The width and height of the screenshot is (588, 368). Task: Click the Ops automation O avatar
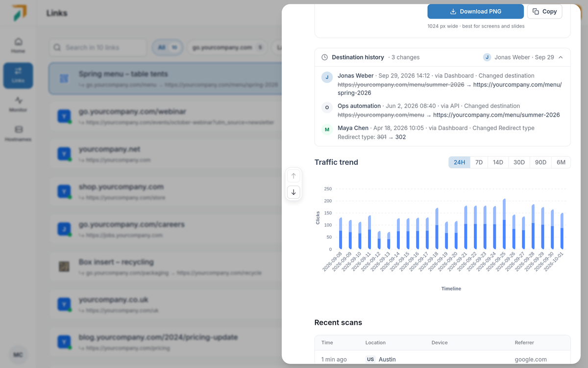[327, 107]
